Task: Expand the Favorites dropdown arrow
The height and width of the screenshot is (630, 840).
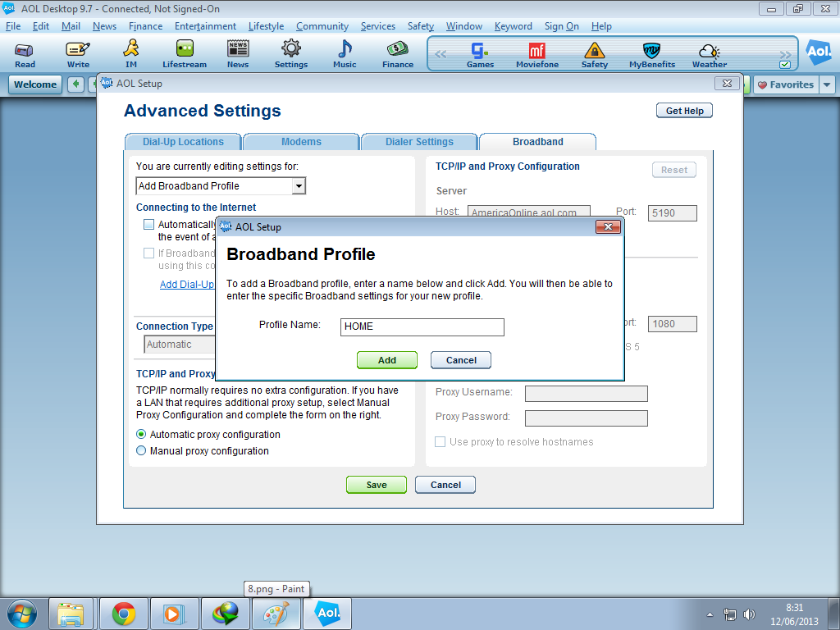Action: click(827, 84)
